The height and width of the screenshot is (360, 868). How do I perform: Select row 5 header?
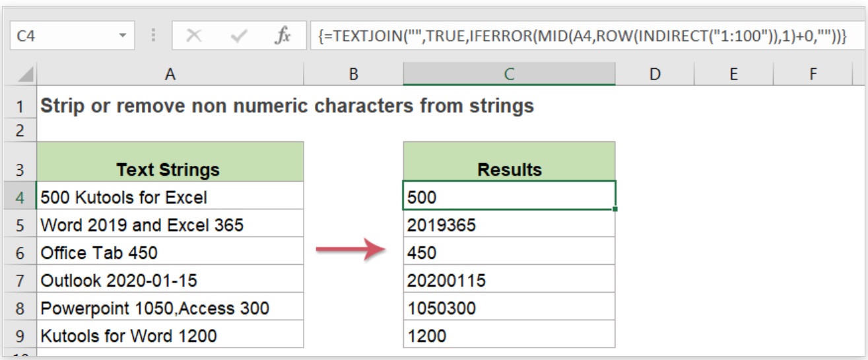(20, 225)
